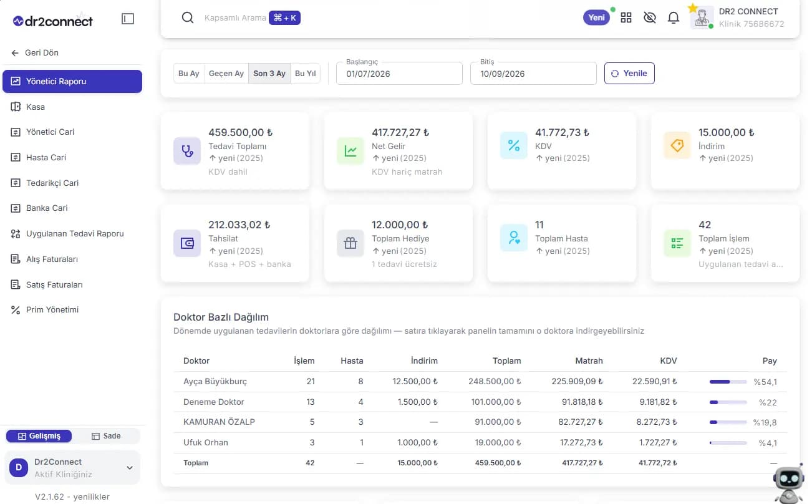812x504 pixels.
Task: Select the Bu Yıl period
Action: pos(305,74)
